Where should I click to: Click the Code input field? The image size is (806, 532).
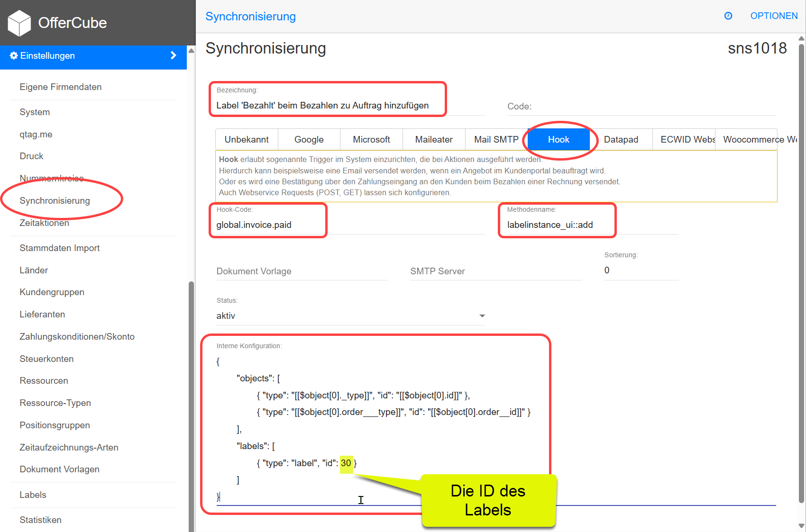pos(641,106)
